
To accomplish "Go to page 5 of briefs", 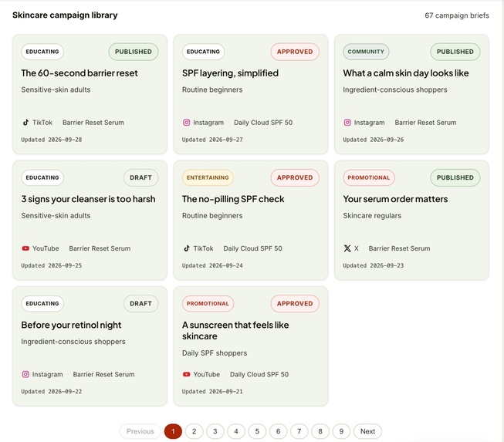I will 257,431.
